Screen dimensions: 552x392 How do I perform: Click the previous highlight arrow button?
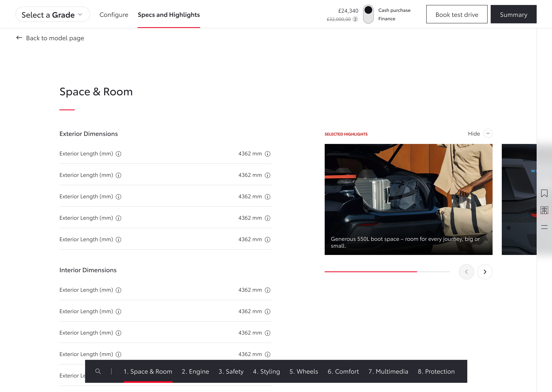pyautogui.click(x=466, y=272)
